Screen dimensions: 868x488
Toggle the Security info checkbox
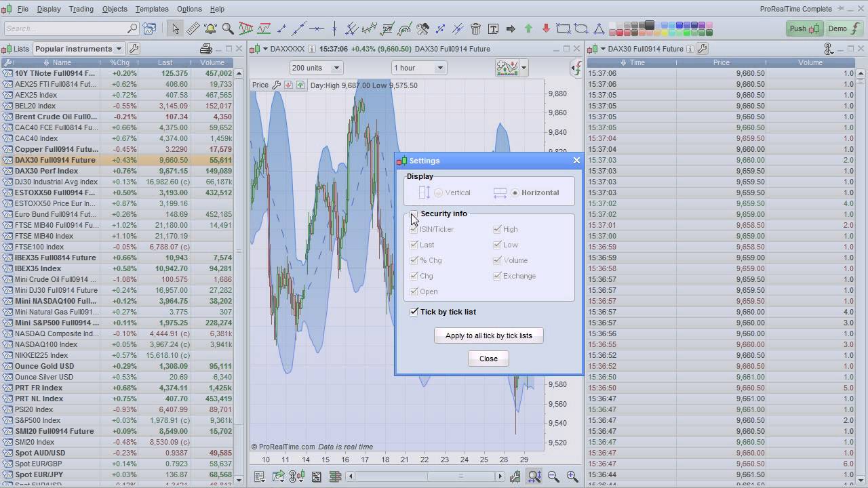tap(414, 213)
